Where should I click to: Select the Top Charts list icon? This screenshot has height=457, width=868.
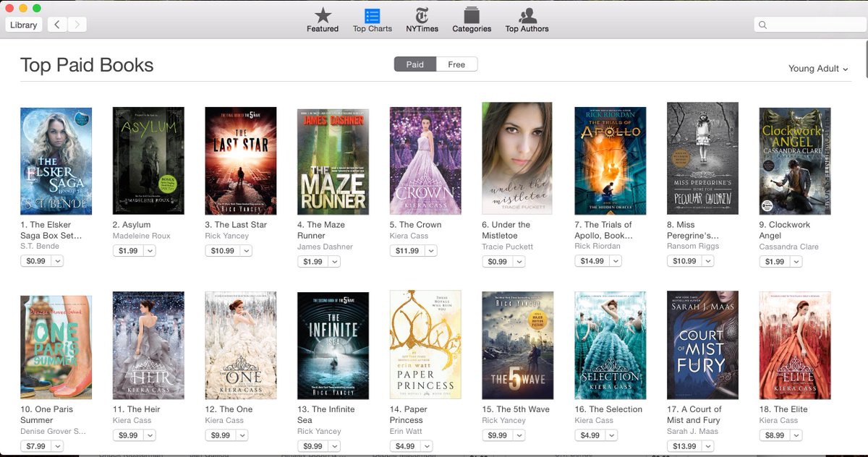pos(373,15)
